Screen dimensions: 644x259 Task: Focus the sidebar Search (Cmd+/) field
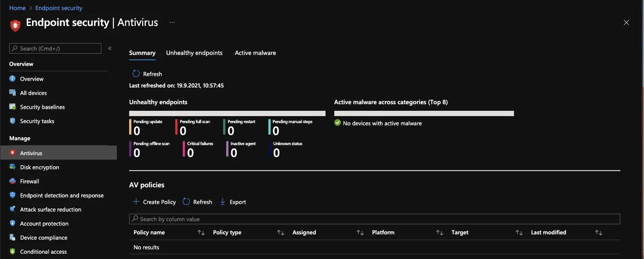click(x=55, y=48)
